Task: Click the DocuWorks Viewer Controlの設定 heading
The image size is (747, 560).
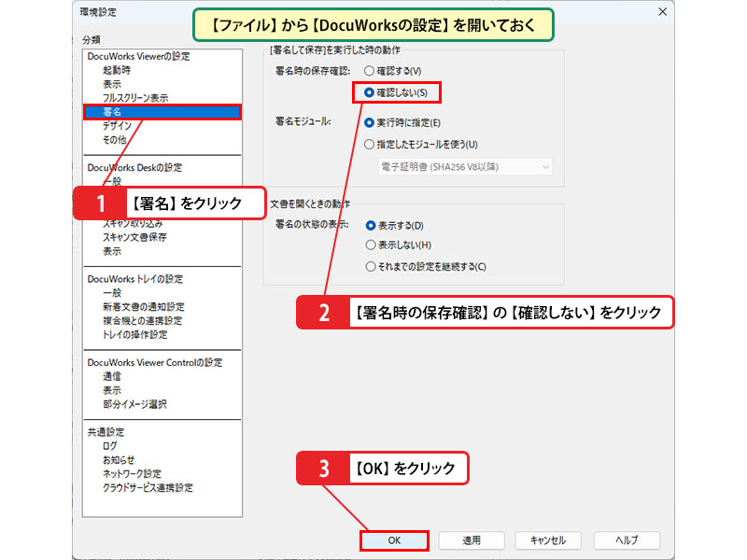Action: pos(155,362)
